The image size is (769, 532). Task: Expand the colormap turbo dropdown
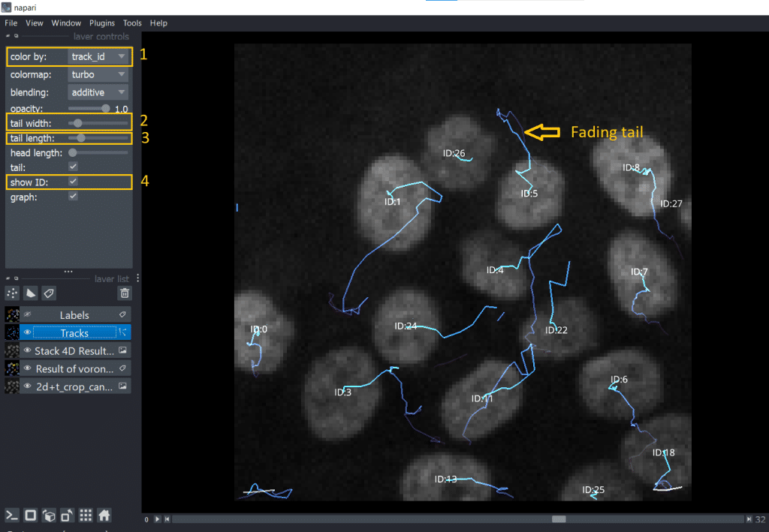(x=98, y=74)
